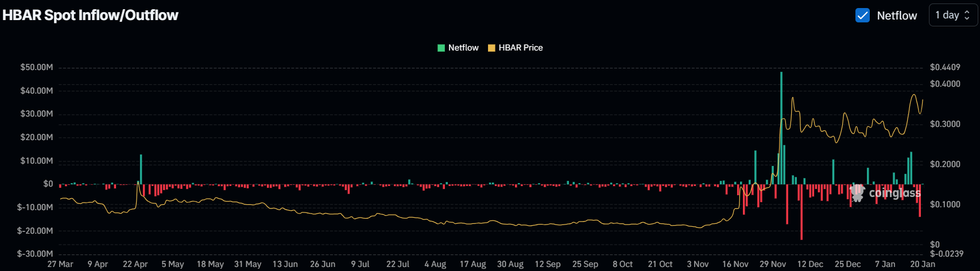Click the $50.00M left axis label
The image size is (980, 271).
[x=37, y=67]
